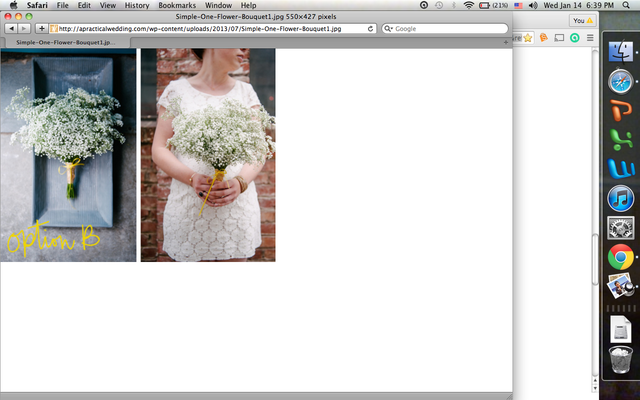Launch Excel from the Dock
The image size is (640, 400).
(x=621, y=140)
